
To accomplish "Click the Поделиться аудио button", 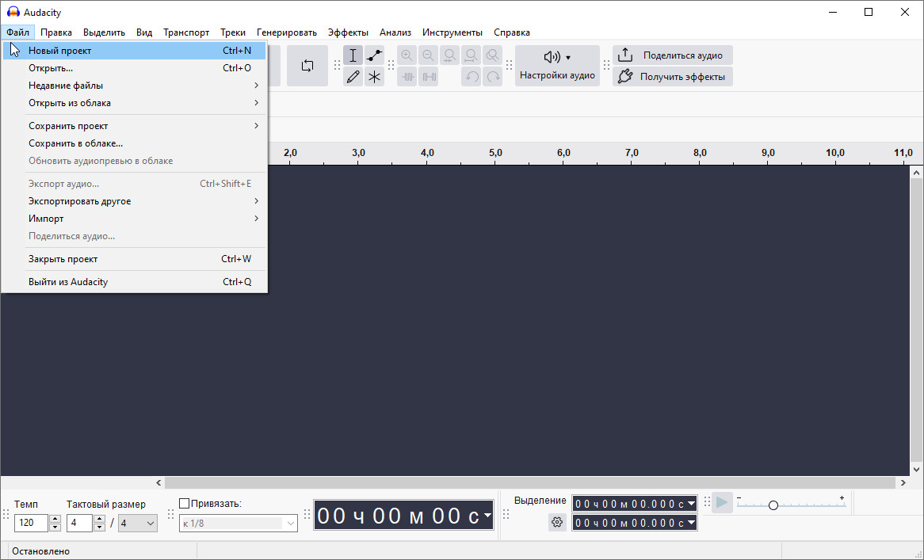I will coord(673,55).
